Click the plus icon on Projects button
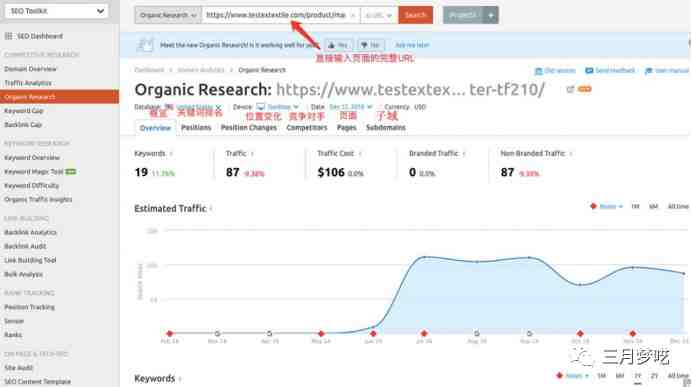This screenshot has height=387, width=692. [x=491, y=15]
